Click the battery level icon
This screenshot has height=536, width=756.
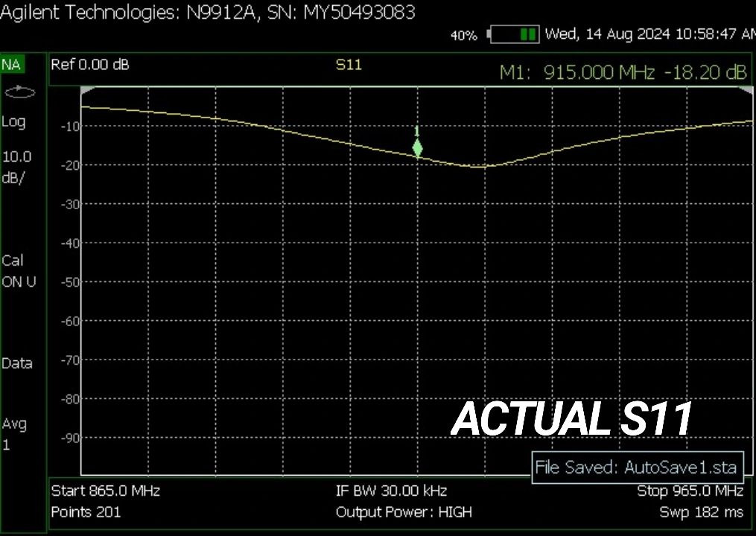(x=514, y=34)
